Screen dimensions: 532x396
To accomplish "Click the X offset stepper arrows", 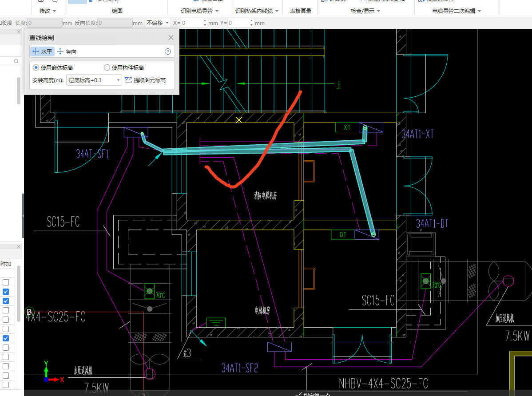I will 205,23.
